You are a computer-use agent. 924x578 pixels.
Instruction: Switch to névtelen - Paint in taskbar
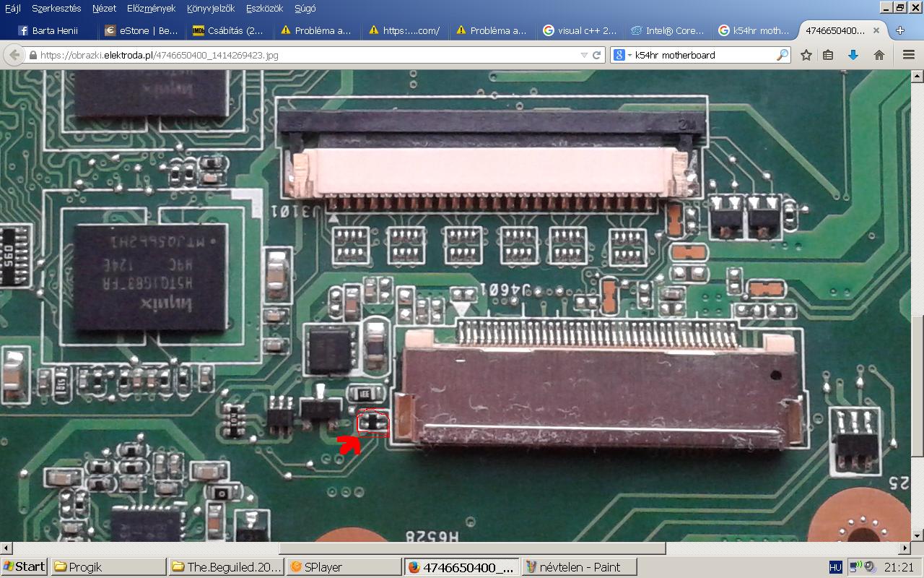580,567
